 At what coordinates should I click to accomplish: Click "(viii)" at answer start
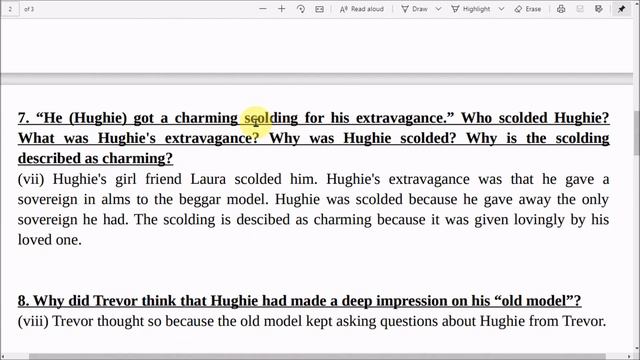(33, 321)
